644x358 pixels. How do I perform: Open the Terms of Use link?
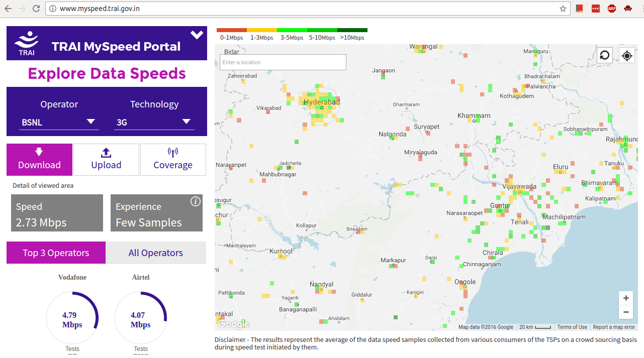pyautogui.click(x=572, y=327)
